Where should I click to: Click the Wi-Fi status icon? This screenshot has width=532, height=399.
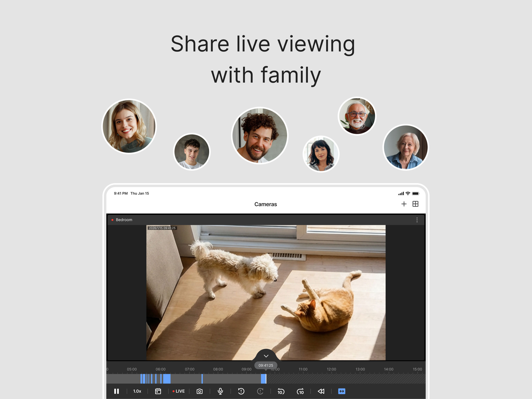tap(408, 193)
